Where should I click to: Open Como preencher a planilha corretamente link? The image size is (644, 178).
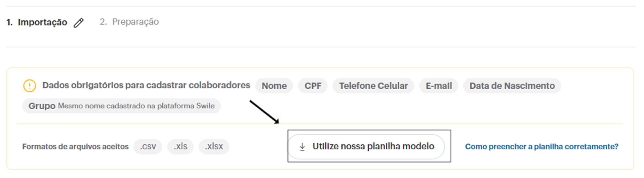coord(542,147)
